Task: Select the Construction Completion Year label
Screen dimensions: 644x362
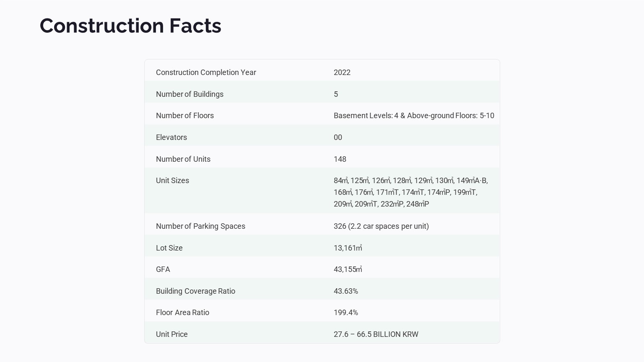Action: pos(206,72)
